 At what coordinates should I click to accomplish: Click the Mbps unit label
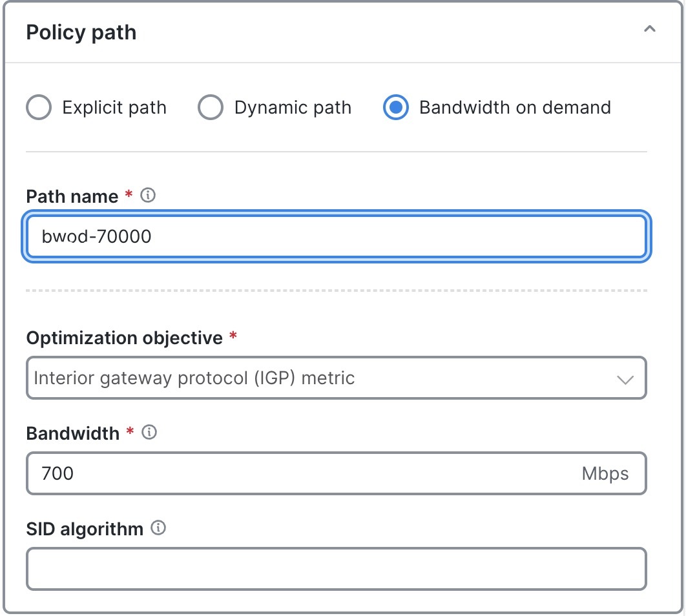tap(605, 473)
